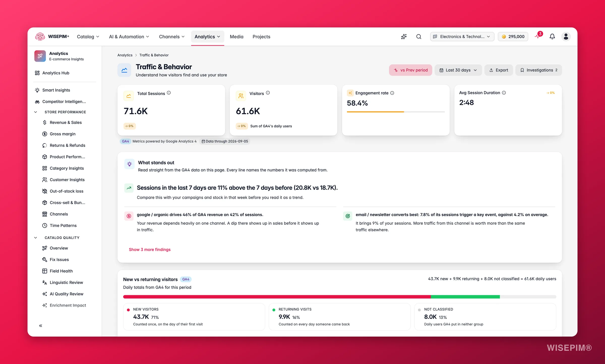605x364 pixels.
Task: Open Competitor Intelligence in sidebar
Action: [65, 102]
